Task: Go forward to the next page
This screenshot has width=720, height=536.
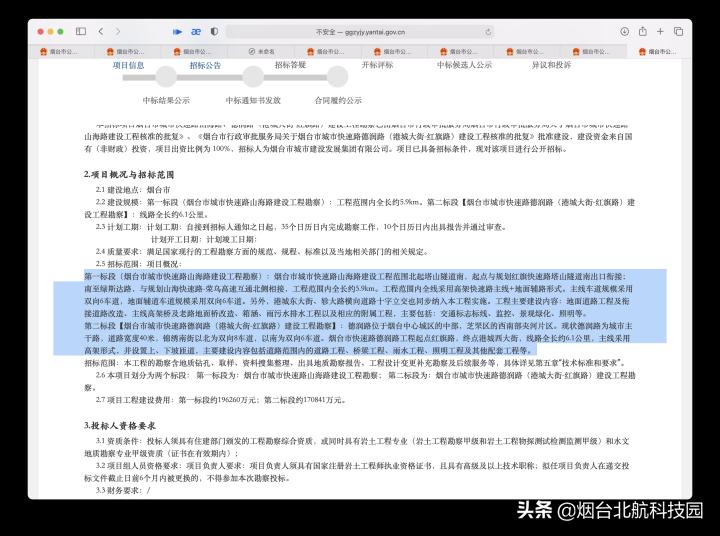Action: tap(118, 31)
